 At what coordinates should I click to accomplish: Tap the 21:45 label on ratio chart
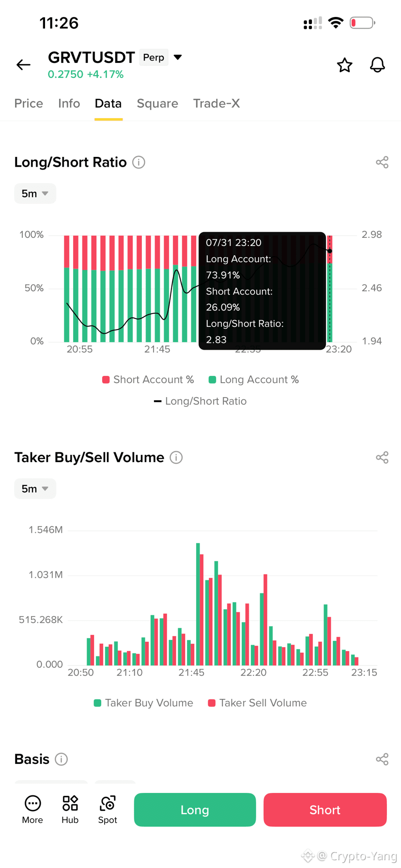[x=157, y=349]
